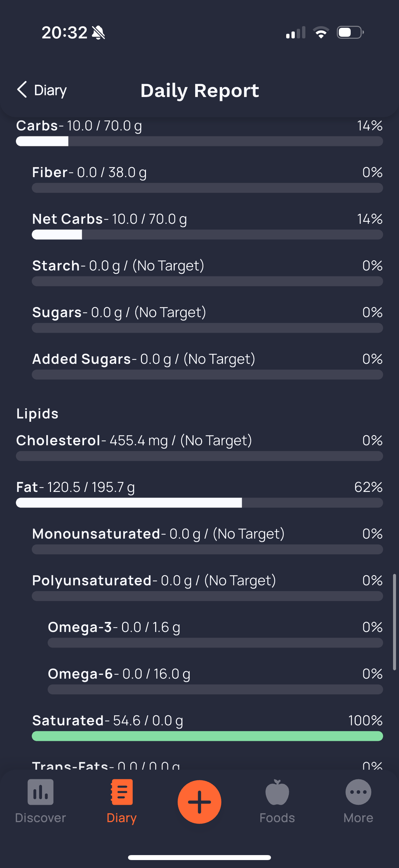Go back using the Diary label

(x=51, y=90)
